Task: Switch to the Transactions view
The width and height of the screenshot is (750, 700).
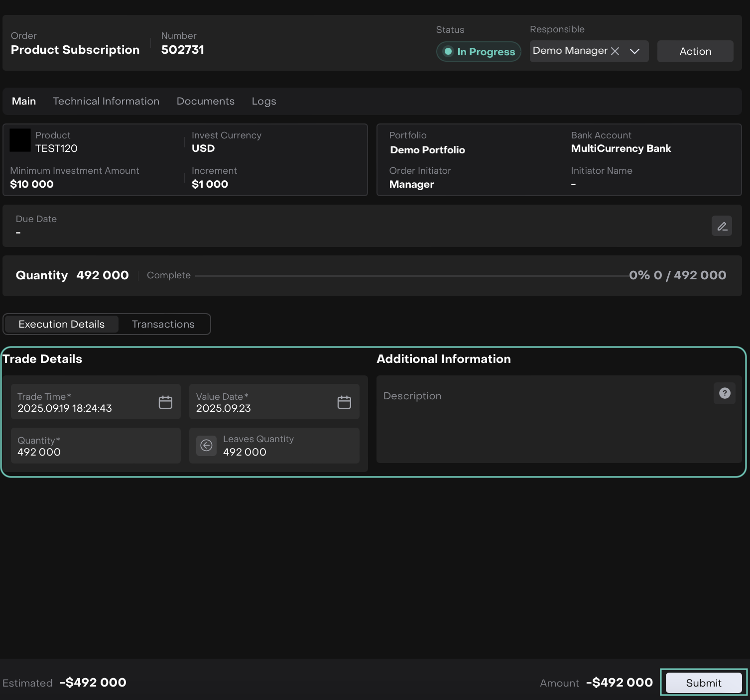Action: pyautogui.click(x=163, y=324)
